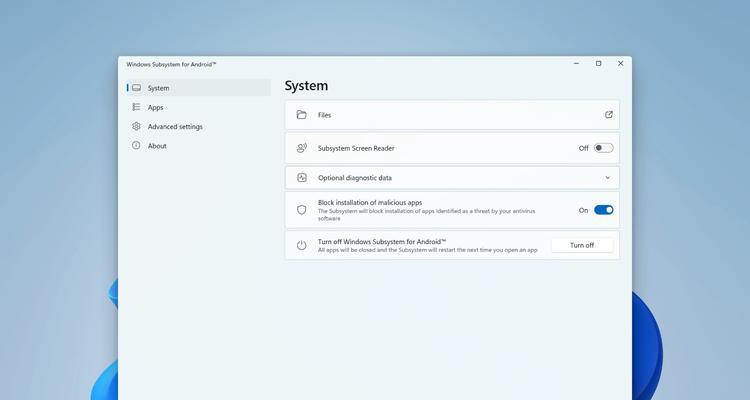Disable Block installation of malicious apps toggle
Viewport: 750px width, 400px height.
(x=604, y=210)
